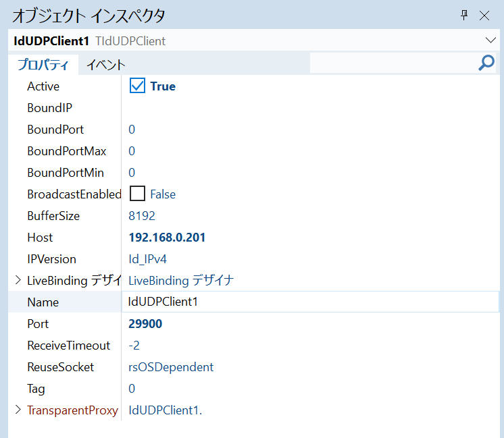Click the Name field containing IdUDPClient1
This screenshot has height=438, width=504.
click(x=311, y=302)
